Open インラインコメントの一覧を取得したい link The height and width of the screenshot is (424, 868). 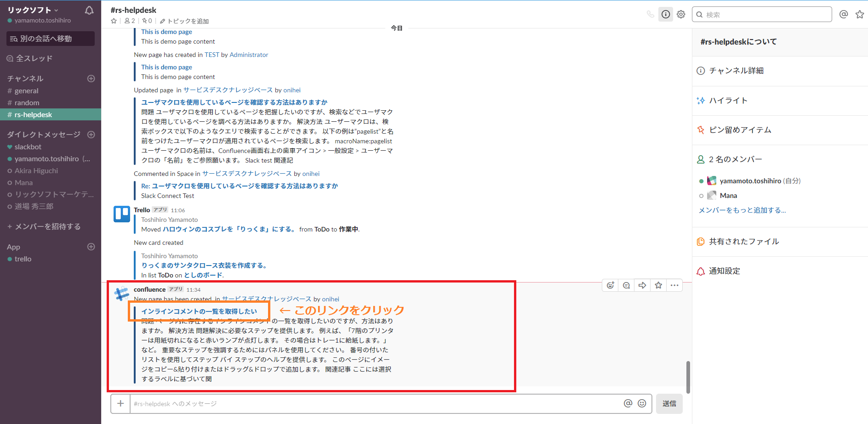coord(199,311)
